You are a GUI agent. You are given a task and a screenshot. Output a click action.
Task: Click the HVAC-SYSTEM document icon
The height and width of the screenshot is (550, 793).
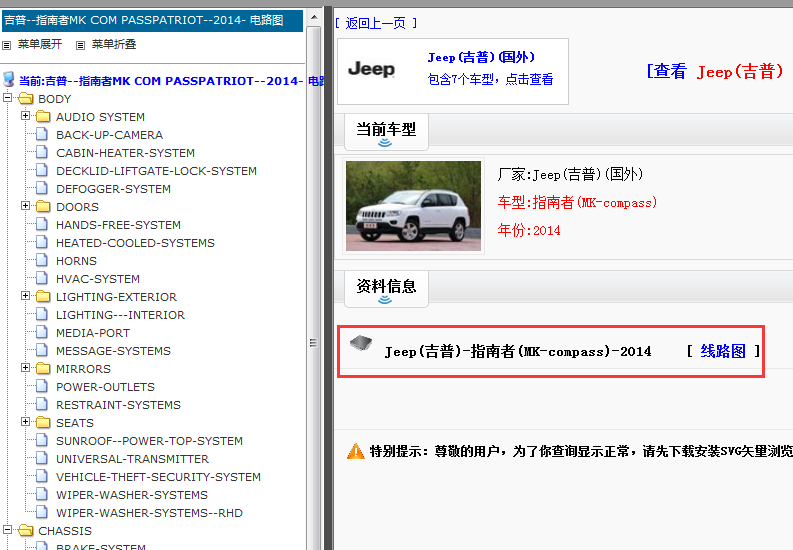(x=42, y=278)
